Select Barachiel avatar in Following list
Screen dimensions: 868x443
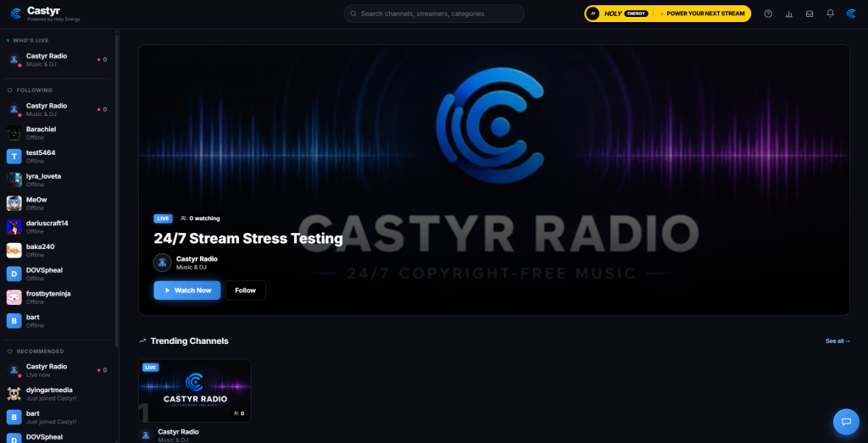click(14, 133)
